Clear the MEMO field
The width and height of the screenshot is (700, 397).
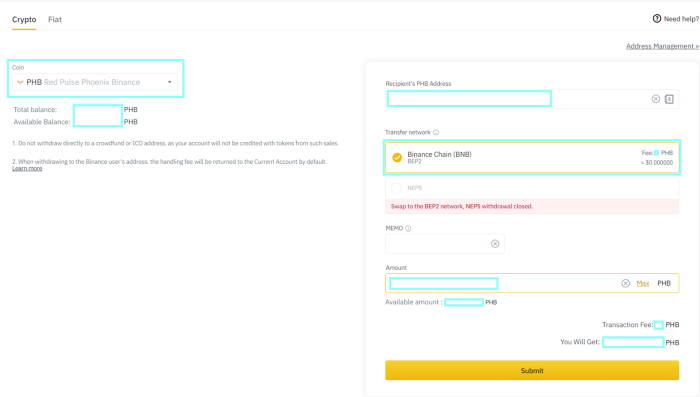495,244
